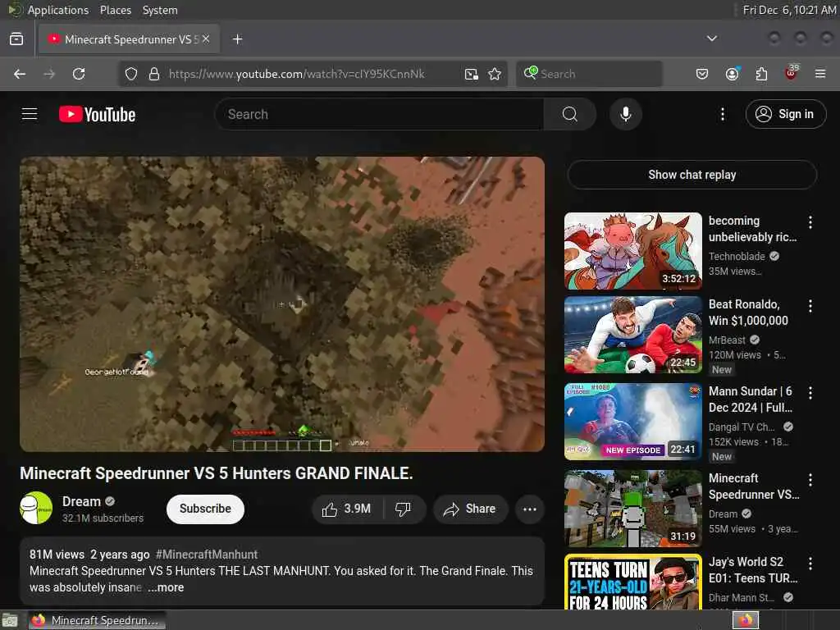Click the video title Minecraft Speedrunner VS 5 Hunters
Viewport: 840px width, 630px height.
coord(217,473)
